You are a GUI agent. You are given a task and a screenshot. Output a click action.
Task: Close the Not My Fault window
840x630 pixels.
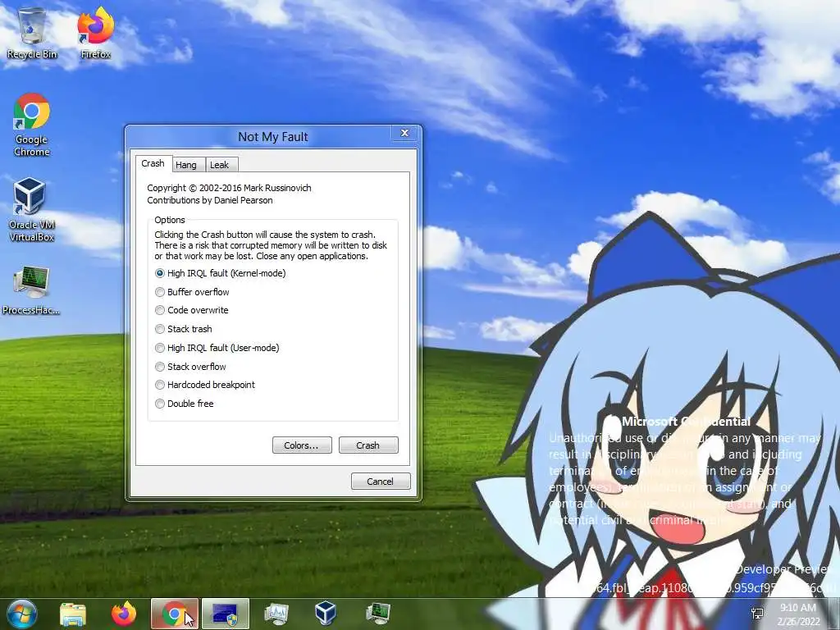[405, 133]
